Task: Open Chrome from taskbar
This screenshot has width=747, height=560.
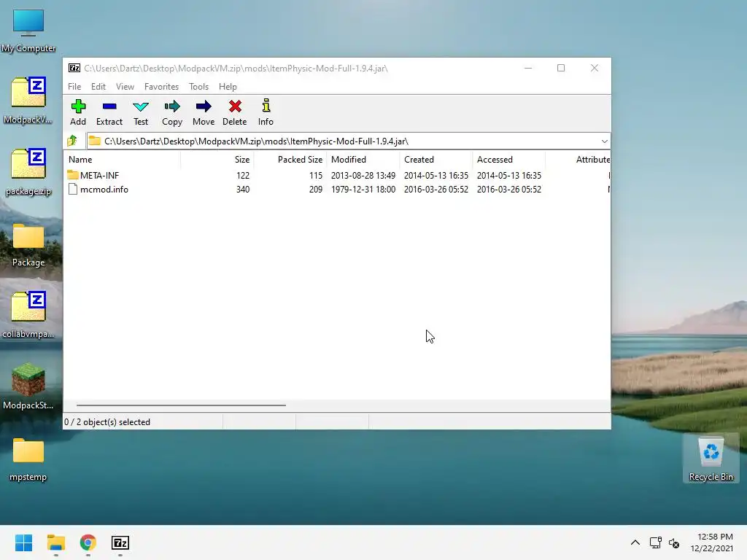Action: [88, 542]
